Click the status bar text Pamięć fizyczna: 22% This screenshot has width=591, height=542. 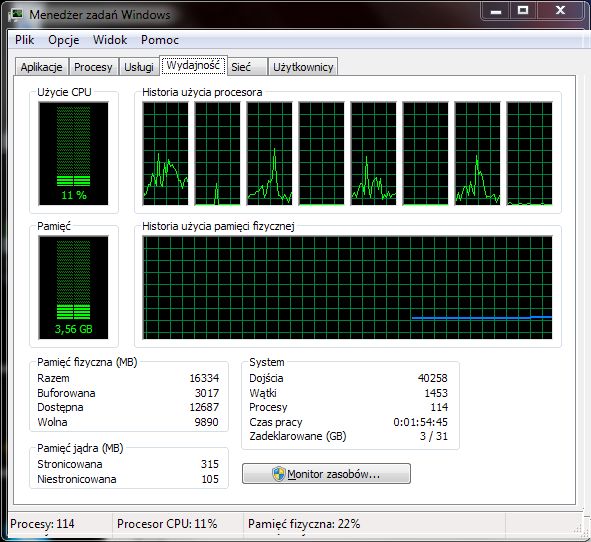(304, 524)
